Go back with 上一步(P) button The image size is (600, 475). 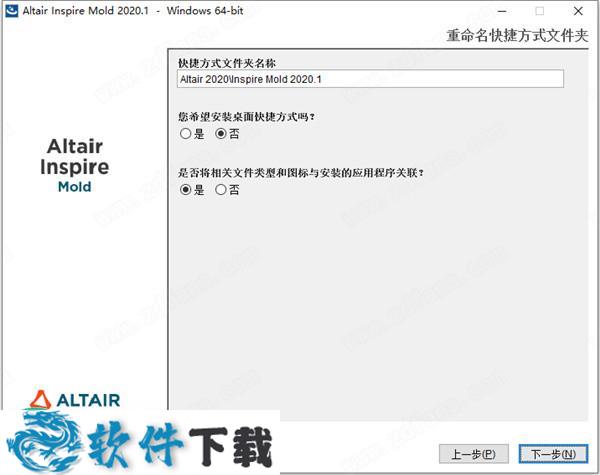pyautogui.click(x=474, y=454)
